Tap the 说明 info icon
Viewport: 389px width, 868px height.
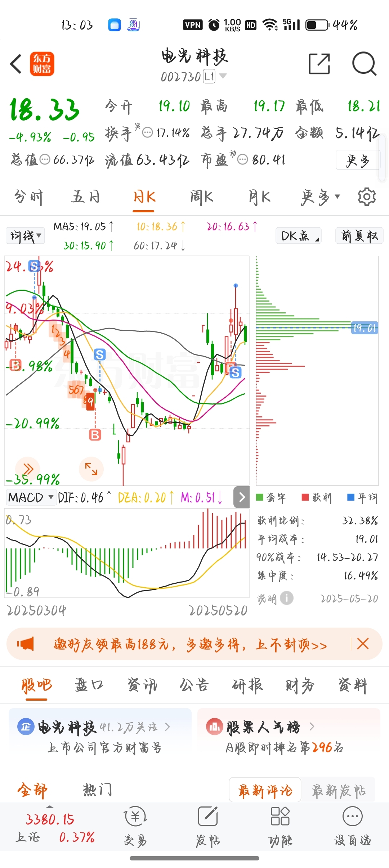(287, 598)
